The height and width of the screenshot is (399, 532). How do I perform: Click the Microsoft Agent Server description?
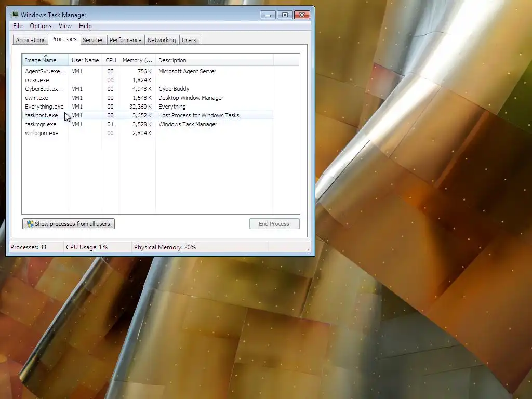point(187,71)
